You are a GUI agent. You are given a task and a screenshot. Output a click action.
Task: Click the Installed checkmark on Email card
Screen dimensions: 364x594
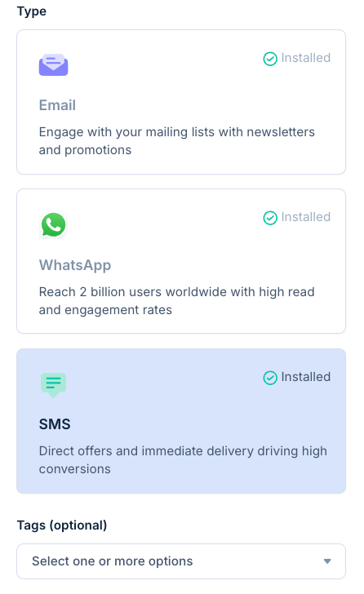[x=270, y=59]
